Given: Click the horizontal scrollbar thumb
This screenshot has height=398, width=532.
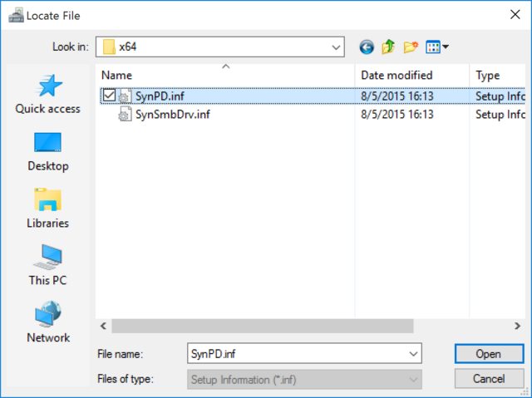Looking at the screenshot, I should 263,327.
